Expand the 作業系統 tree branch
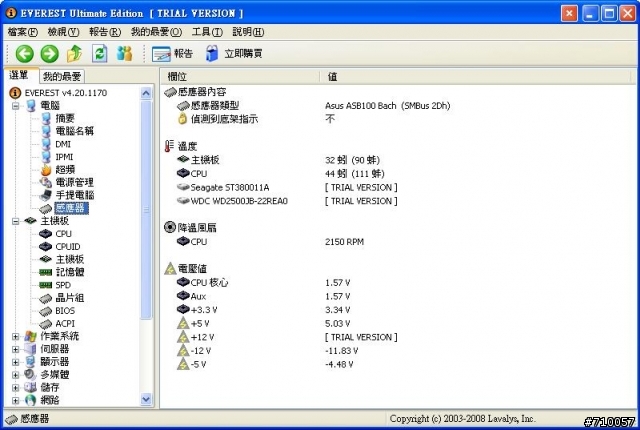 [x=16, y=337]
